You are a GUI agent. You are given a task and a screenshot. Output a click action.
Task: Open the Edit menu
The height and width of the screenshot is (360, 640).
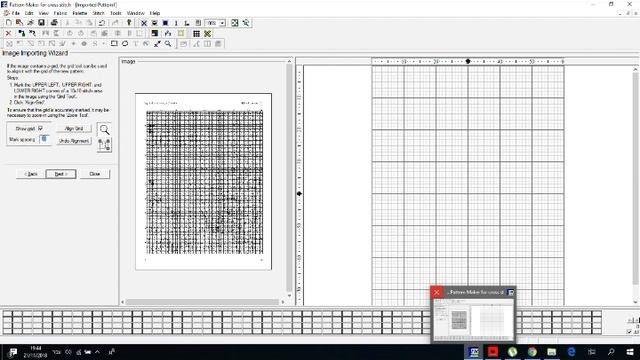pos(29,13)
